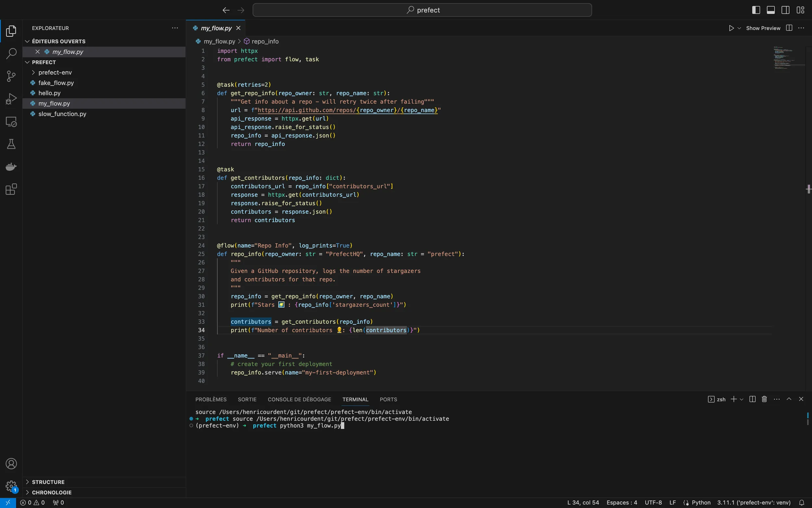812x508 pixels.
Task: Switch to the PROBLÈMES tab
Action: 211,399
